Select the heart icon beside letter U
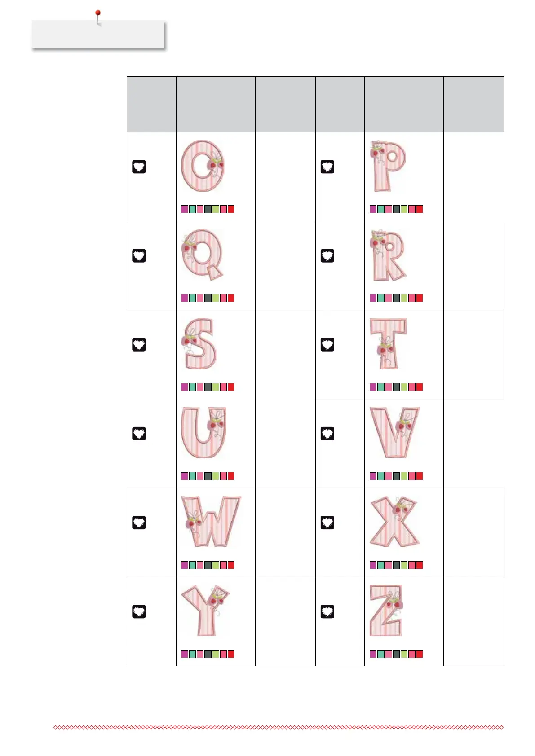Image resolution: width=535 pixels, height=756 pixels. click(x=139, y=434)
